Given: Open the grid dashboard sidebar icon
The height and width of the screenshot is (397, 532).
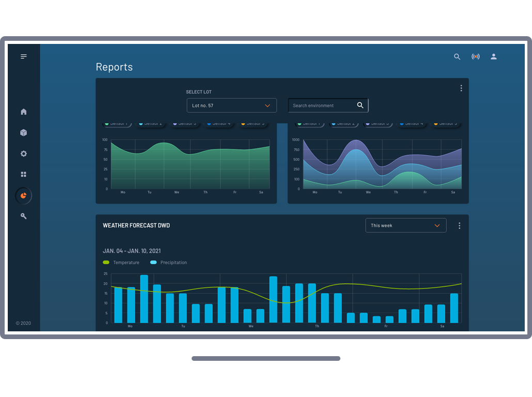Looking at the screenshot, I should (x=24, y=175).
